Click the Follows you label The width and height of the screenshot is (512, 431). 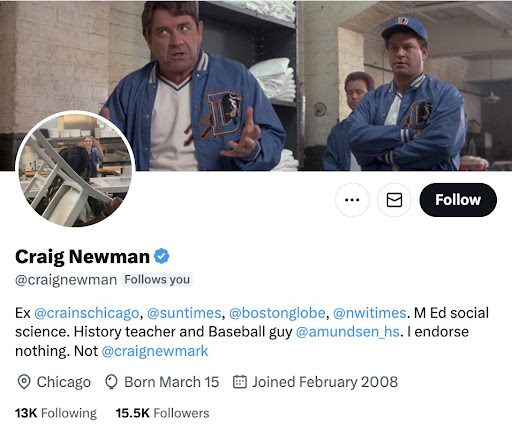[x=157, y=279]
